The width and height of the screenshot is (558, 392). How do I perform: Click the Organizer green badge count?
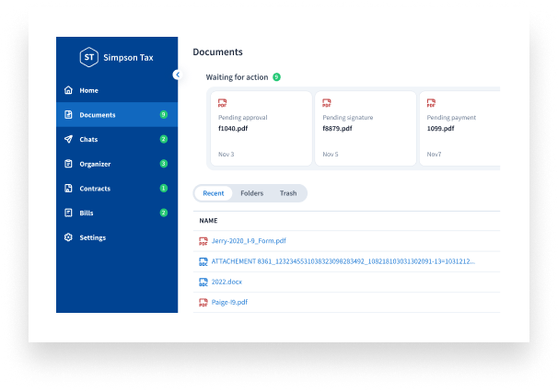(x=164, y=164)
